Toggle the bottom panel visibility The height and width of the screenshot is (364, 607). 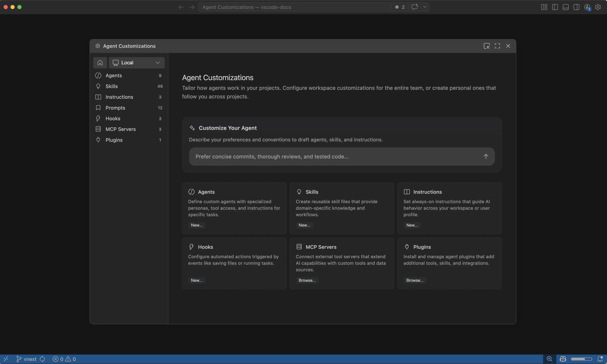click(x=566, y=7)
